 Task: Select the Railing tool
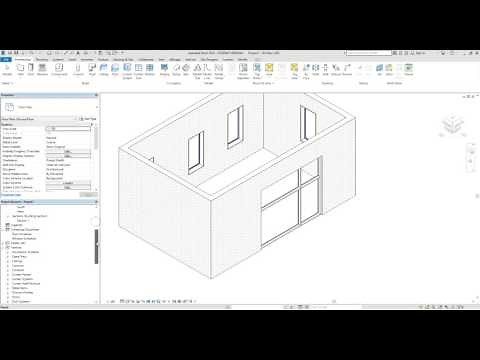pos(164,70)
